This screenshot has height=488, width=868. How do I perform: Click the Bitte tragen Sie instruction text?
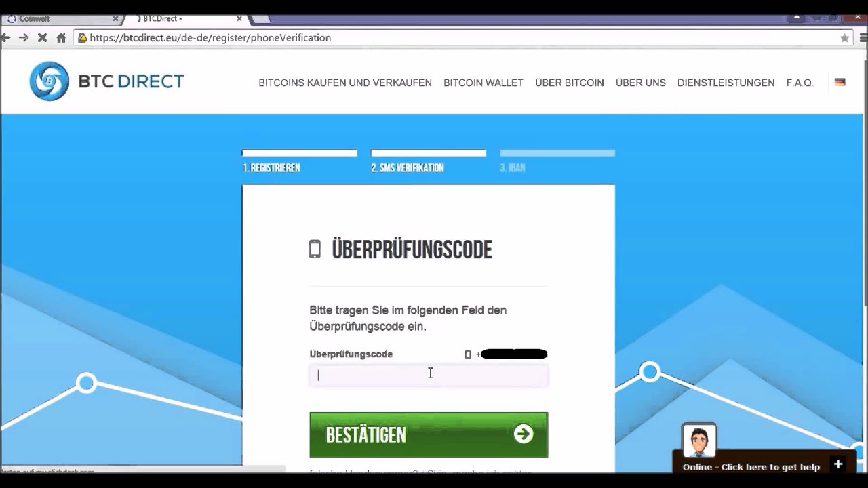point(408,318)
